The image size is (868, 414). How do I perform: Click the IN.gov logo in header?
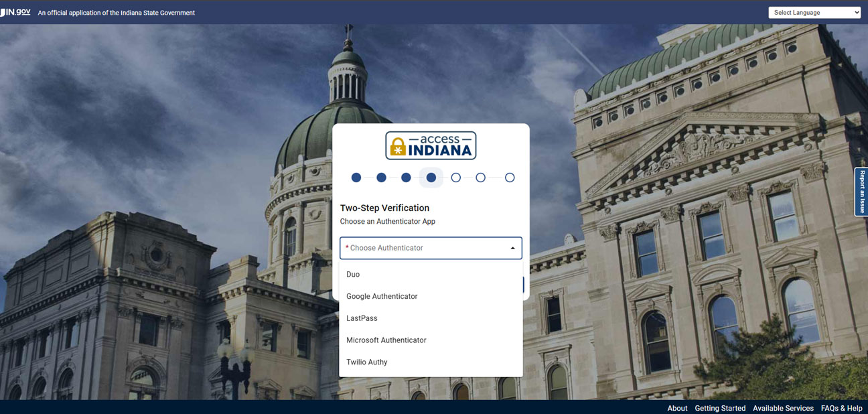15,12
